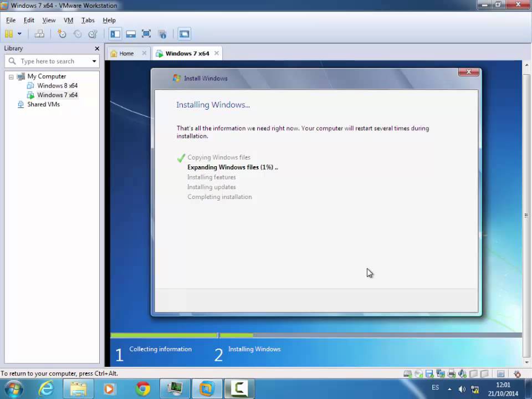Click the hard disk device status icon

coord(407,374)
